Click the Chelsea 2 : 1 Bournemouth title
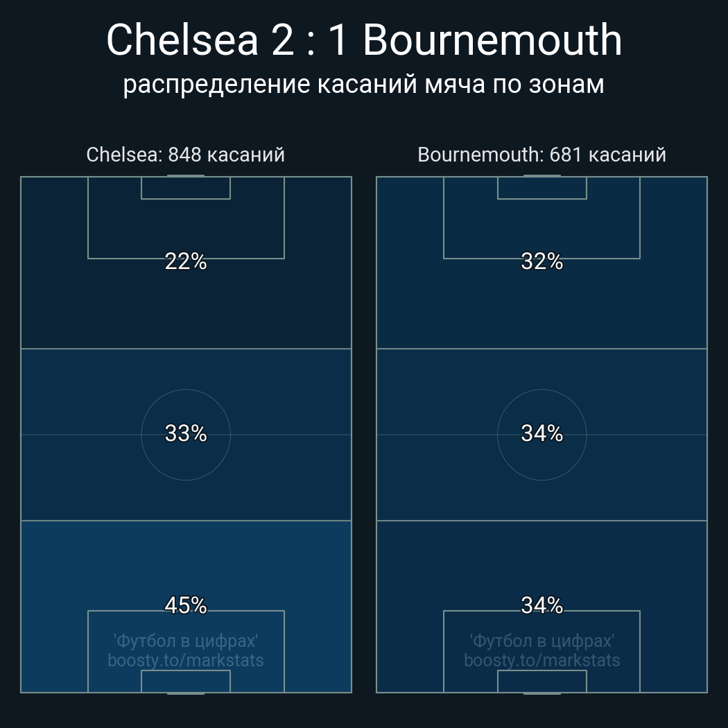Viewport: 728px width, 728px height. (364, 40)
